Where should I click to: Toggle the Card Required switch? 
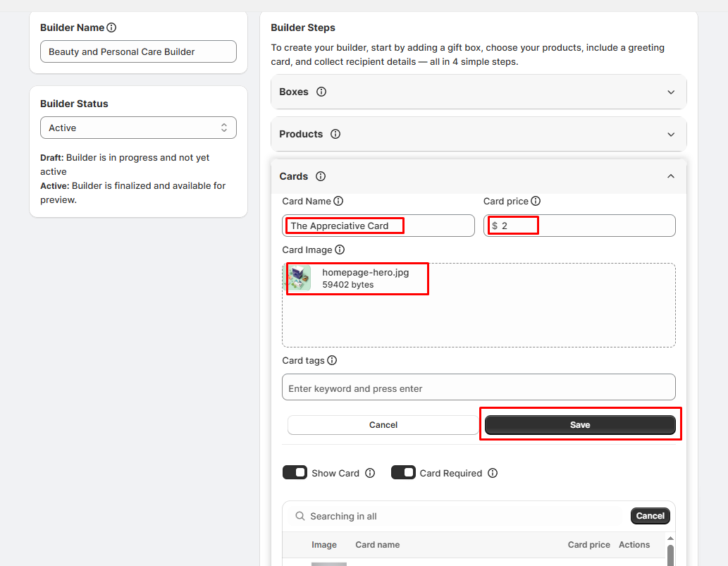point(403,473)
